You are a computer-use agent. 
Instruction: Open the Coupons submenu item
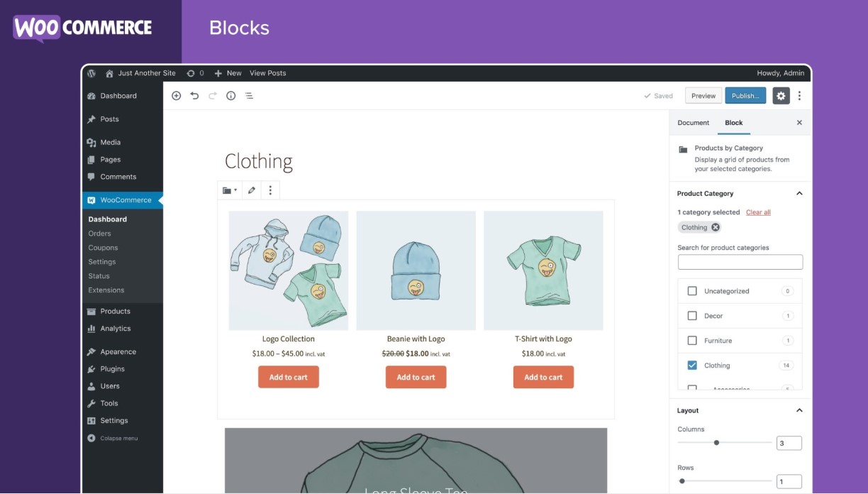pos(103,248)
